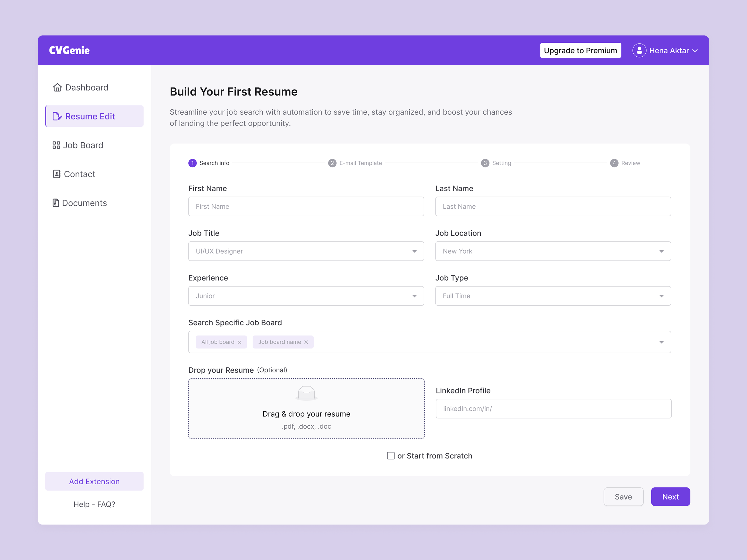
Task: Click the Documents file icon
Action: click(x=56, y=203)
